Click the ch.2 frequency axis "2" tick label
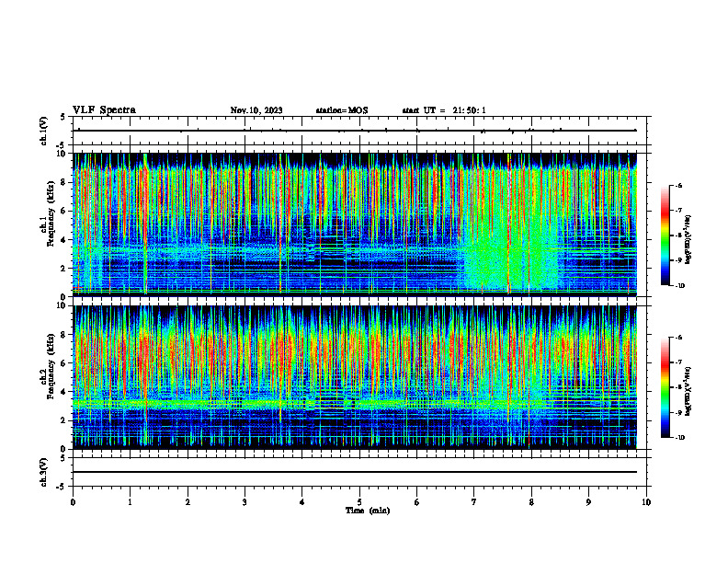Viewport: 728px width, 563px height. coord(64,420)
